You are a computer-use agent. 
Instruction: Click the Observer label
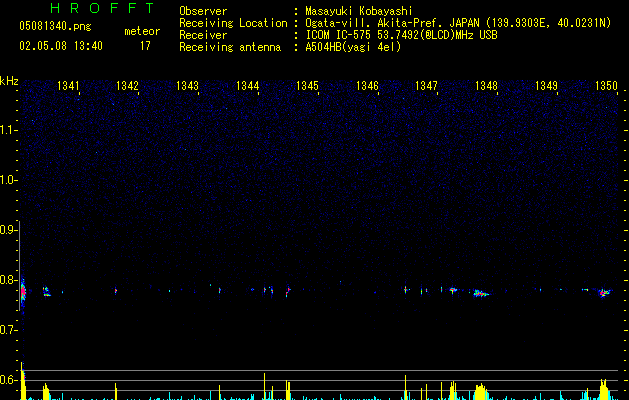[x=203, y=11]
